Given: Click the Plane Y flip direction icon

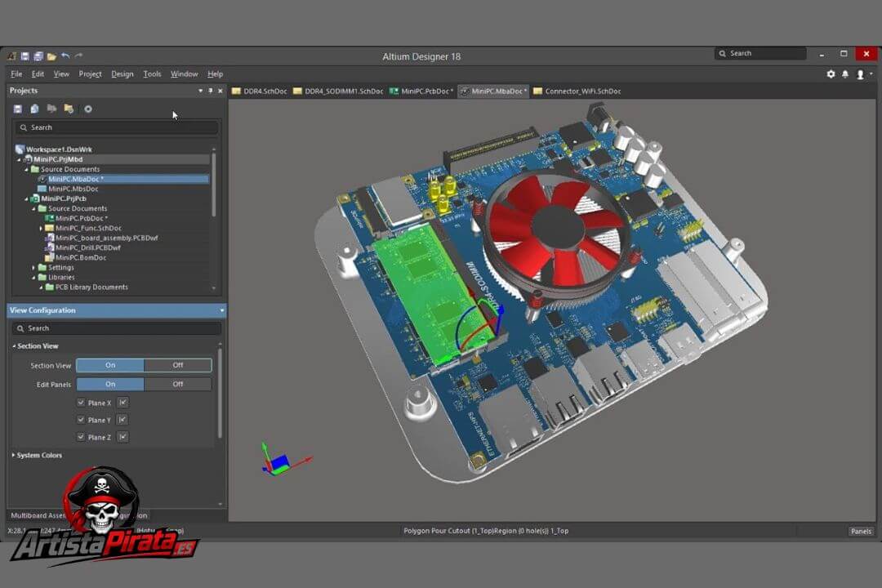Looking at the screenshot, I should pos(122,420).
